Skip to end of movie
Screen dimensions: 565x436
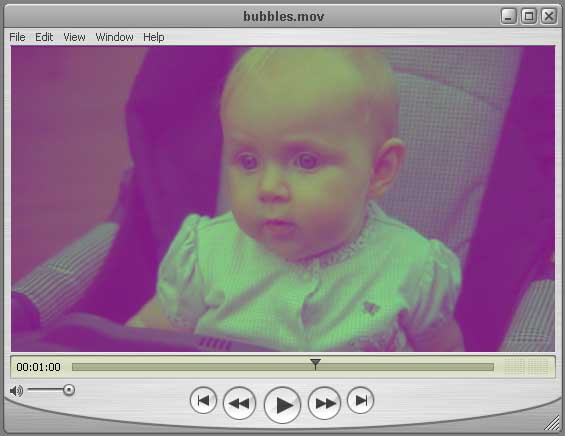coord(360,400)
